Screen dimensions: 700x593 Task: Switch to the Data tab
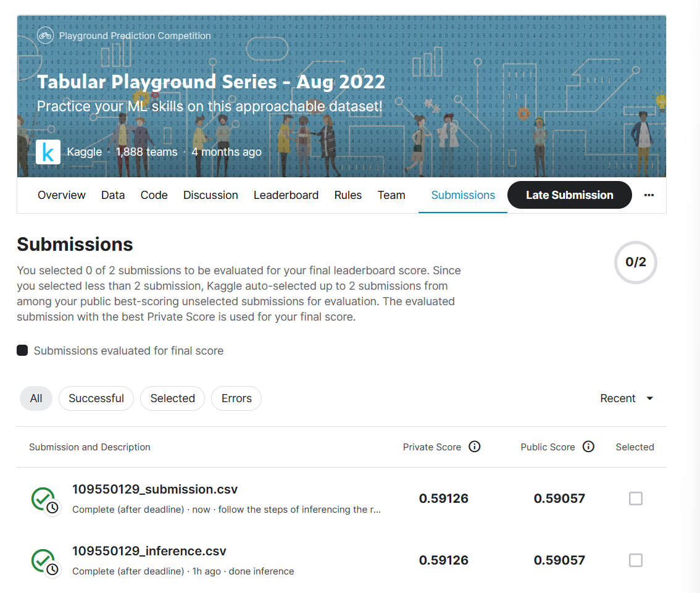click(x=113, y=195)
